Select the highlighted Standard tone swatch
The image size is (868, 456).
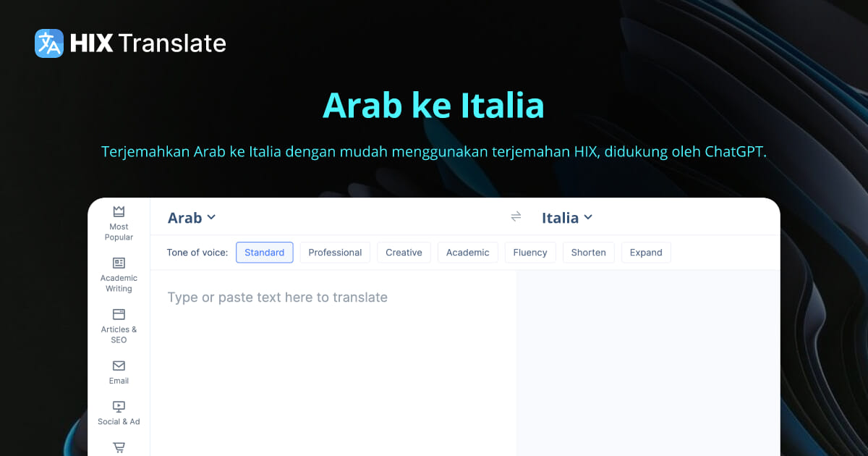tap(264, 252)
